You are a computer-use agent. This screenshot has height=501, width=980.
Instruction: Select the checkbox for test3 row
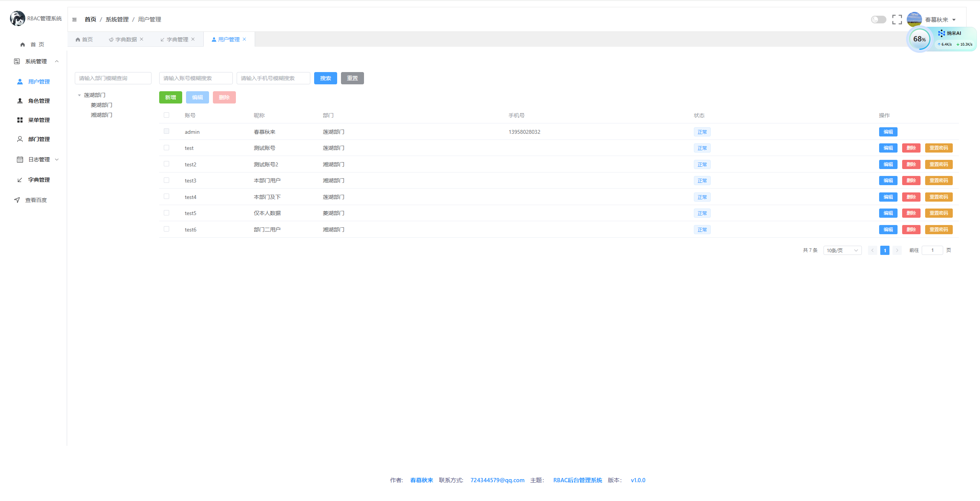pos(166,180)
